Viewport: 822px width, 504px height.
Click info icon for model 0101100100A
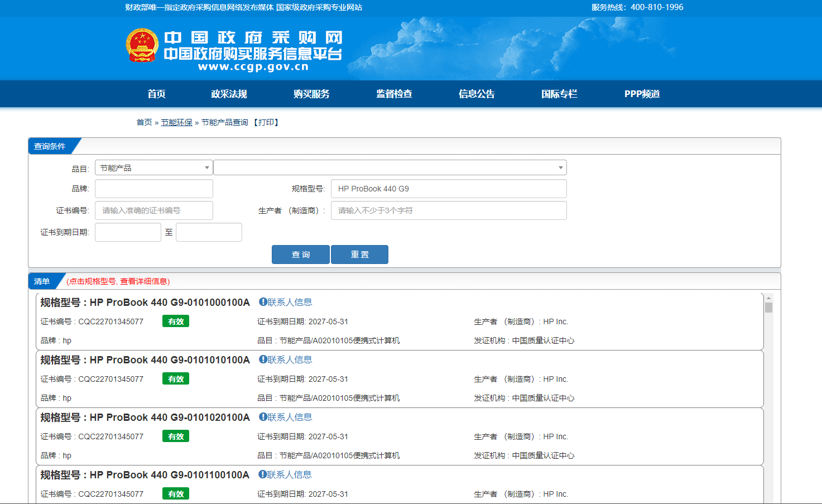point(262,474)
